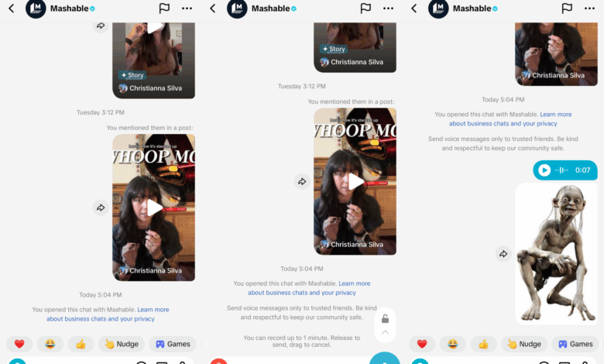604x364 pixels.
Task: Open Mashable's profile avatar in the left screenshot
Action: (x=36, y=9)
